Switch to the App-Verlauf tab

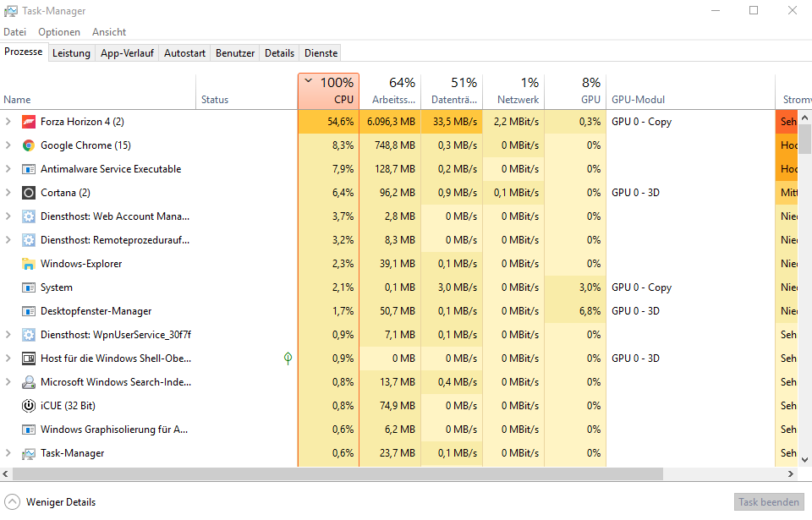click(127, 52)
